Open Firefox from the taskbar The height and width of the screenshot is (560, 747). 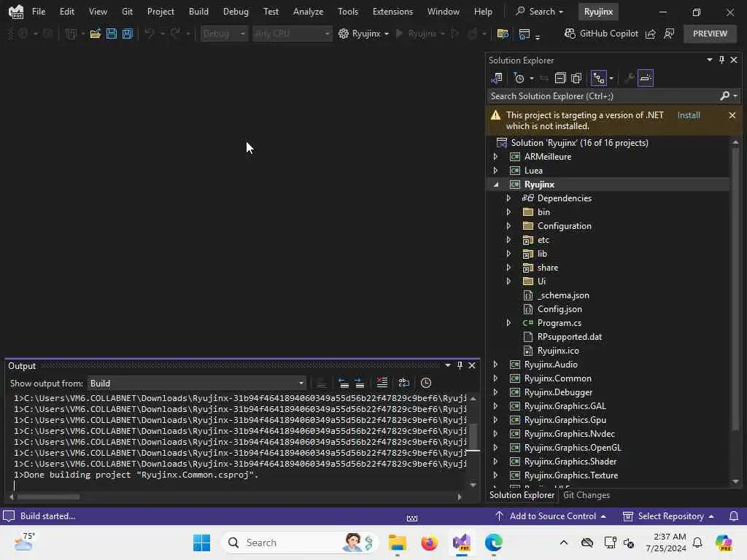429,542
